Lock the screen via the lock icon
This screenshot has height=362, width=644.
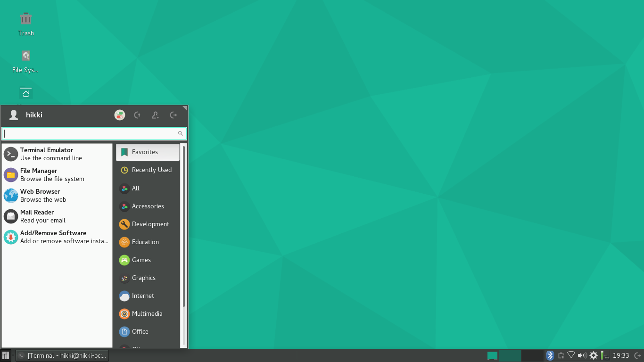[137, 115]
